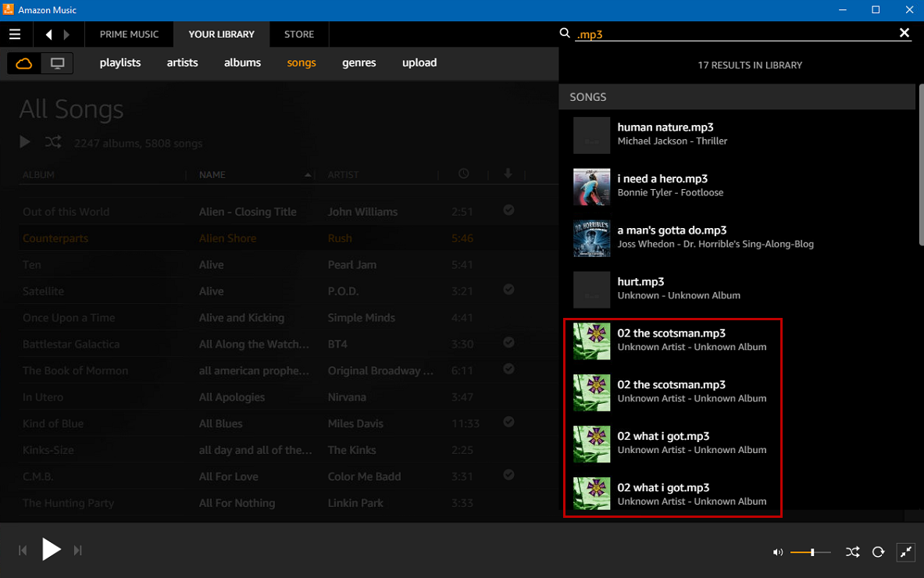Click the download arrow column header
Screen dimensions: 924x578
[508, 173]
